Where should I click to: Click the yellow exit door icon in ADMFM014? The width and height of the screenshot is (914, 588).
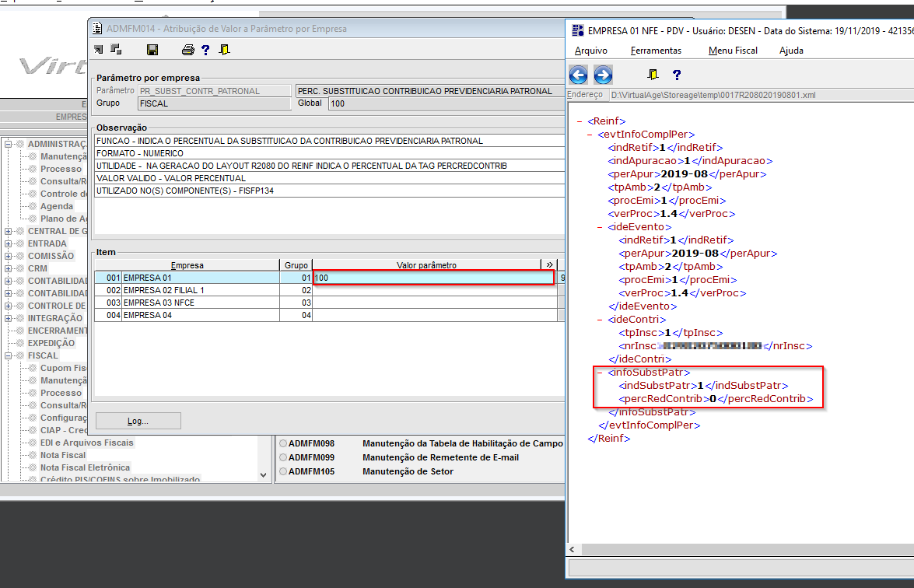point(224,50)
